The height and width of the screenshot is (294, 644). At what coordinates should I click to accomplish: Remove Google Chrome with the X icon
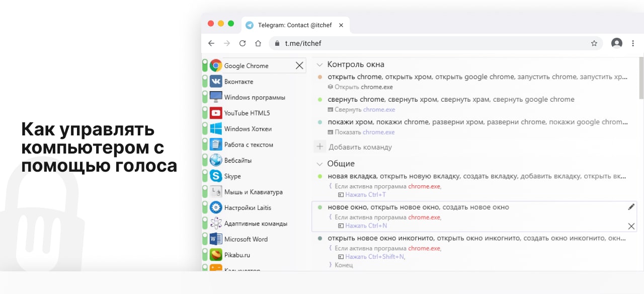click(x=299, y=65)
